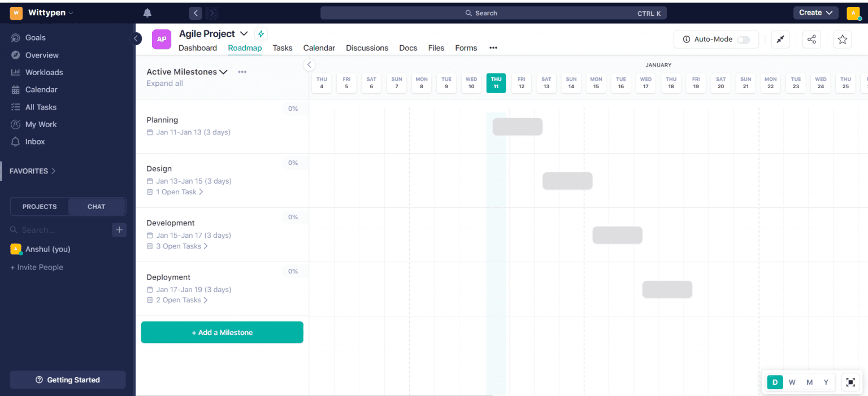Image resolution: width=868 pixels, height=396 pixels.
Task: Switch to the CHAT tab
Action: point(96,206)
